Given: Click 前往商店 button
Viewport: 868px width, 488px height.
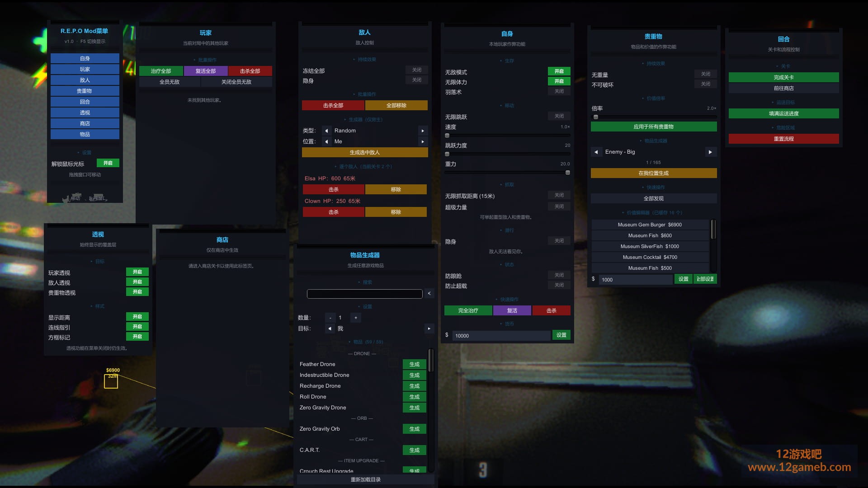Looking at the screenshot, I should pos(784,88).
